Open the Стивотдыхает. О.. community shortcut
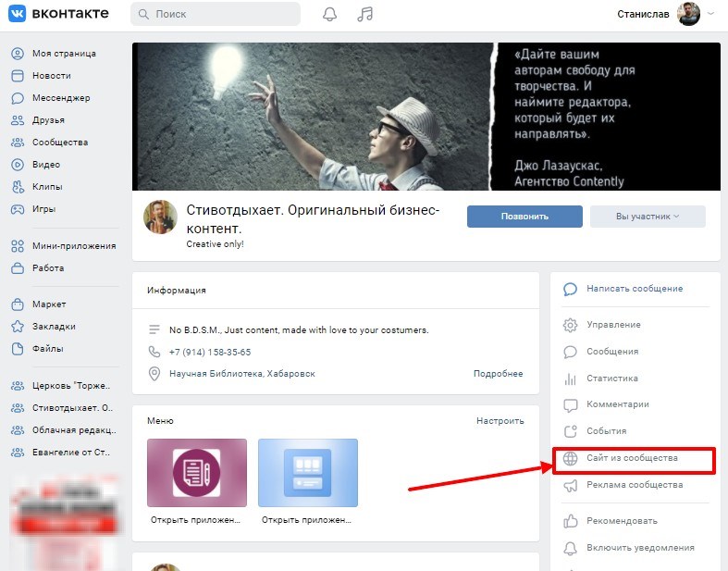 (72, 408)
